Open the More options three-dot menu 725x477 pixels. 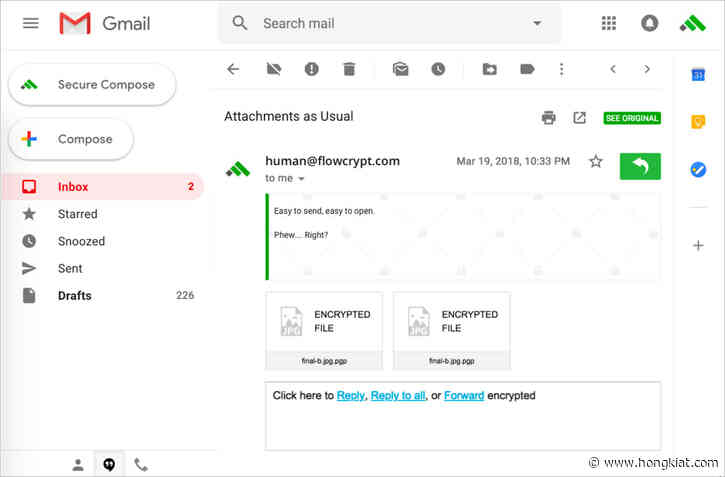click(x=561, y=69)
